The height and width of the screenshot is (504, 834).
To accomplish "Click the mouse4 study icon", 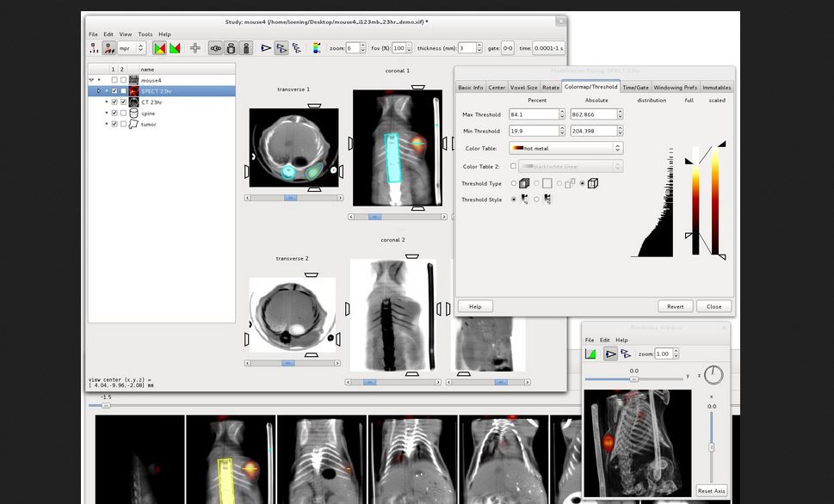I will (133, 80).
